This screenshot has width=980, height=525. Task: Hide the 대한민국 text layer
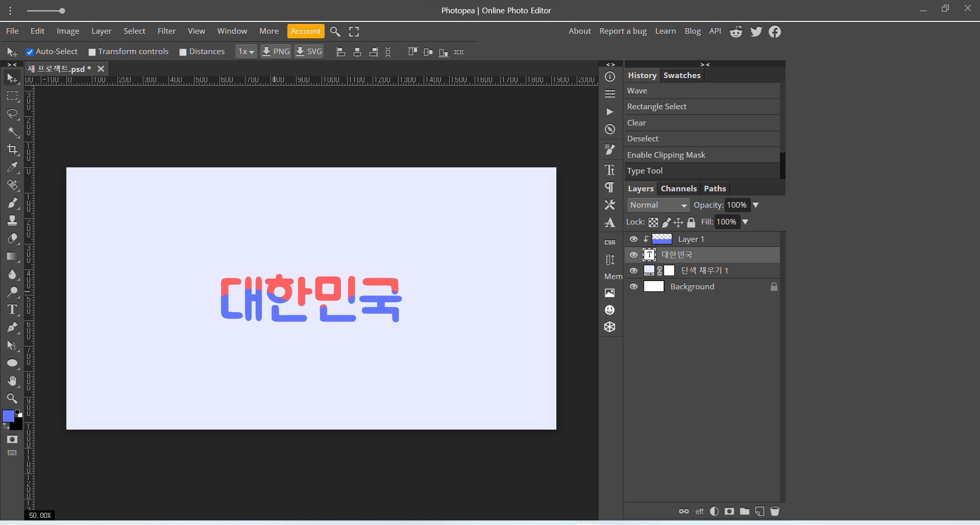[x=633, y=255]
